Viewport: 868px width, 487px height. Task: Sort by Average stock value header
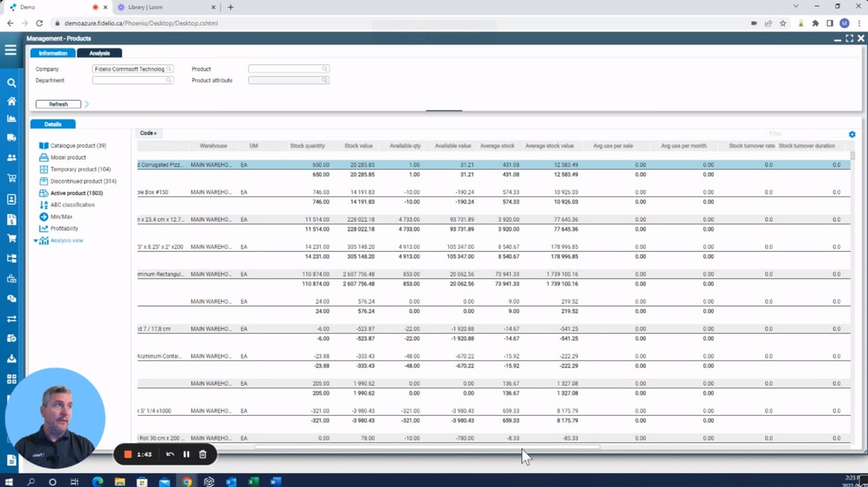[549, 146]
